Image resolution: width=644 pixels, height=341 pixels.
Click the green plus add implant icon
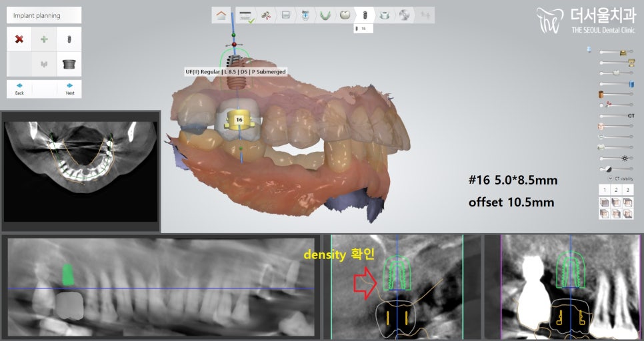click(44, 39)
